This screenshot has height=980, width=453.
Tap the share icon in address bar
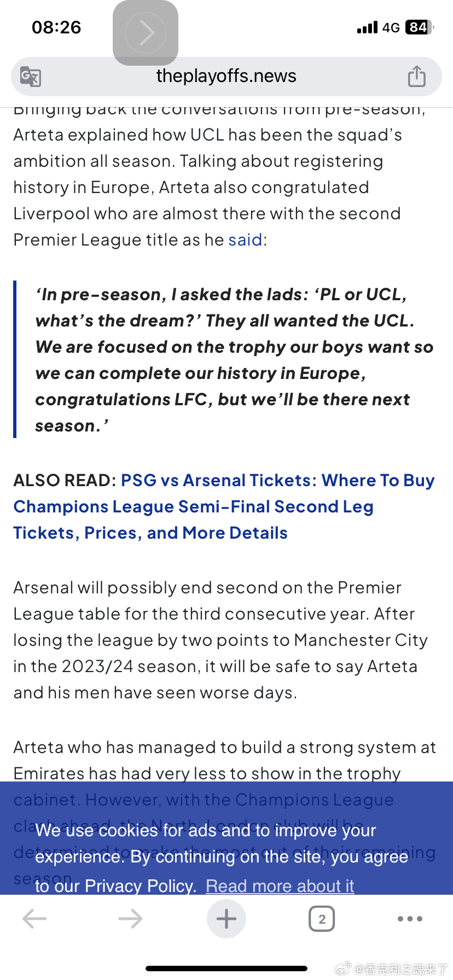416,76
